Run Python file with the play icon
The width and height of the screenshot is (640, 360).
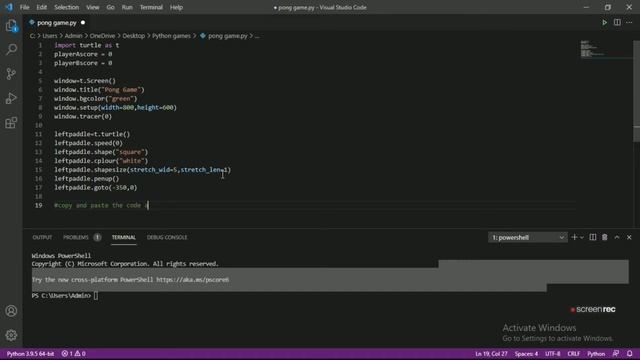[604, 22]
